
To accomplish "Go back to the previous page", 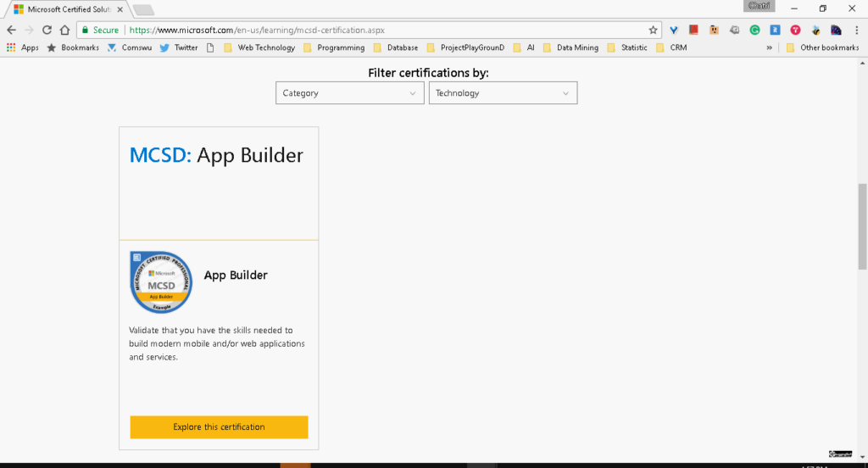I will (x=11, y=30).
